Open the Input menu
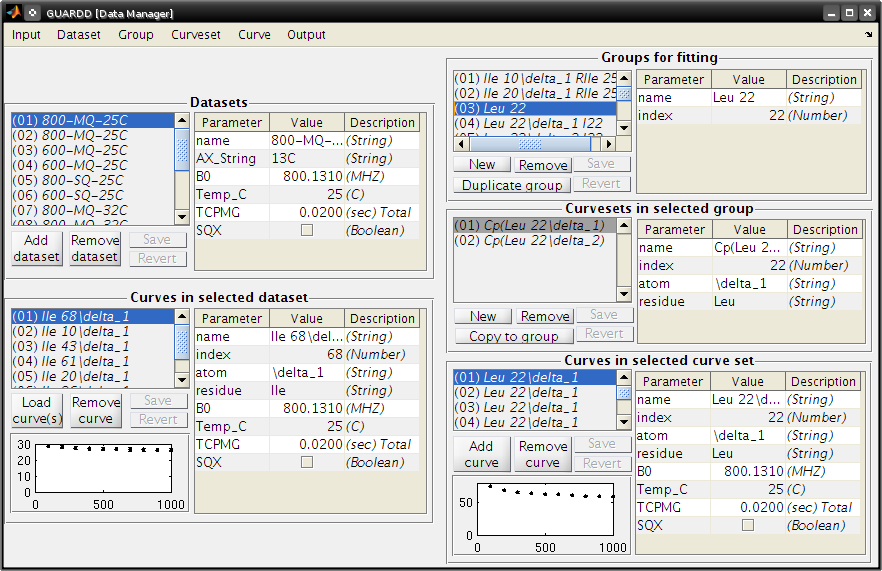 [x=26, y=35]
